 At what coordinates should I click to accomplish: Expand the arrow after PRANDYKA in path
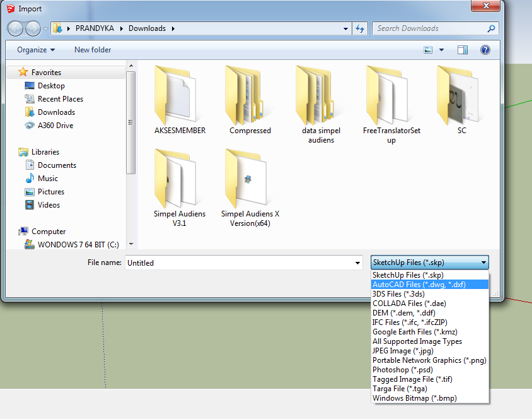point(121,28)
